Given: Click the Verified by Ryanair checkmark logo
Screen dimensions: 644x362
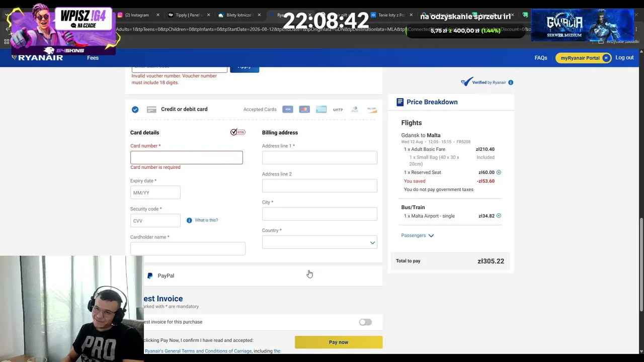Looking at the screenshot, I should click(466, 82).
